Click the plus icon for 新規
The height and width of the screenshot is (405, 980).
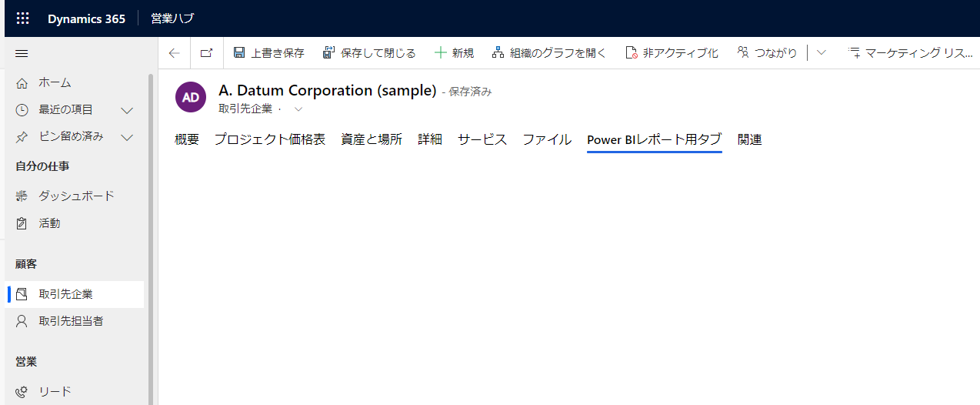[x=441, y=53]
